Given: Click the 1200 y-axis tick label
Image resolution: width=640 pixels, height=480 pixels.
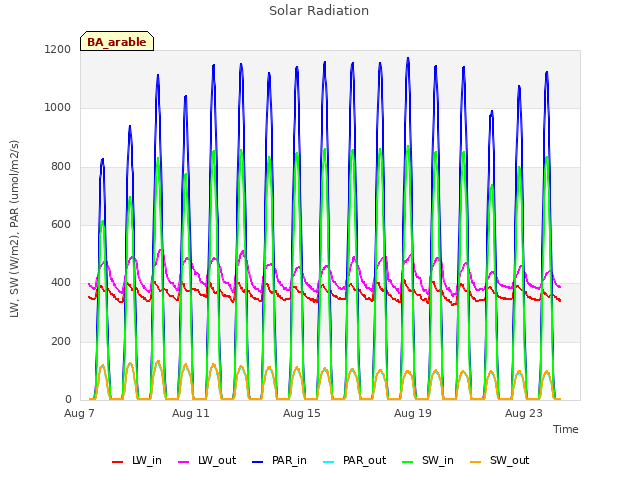Looking at the screenshot, I should [x=58, y=49].
